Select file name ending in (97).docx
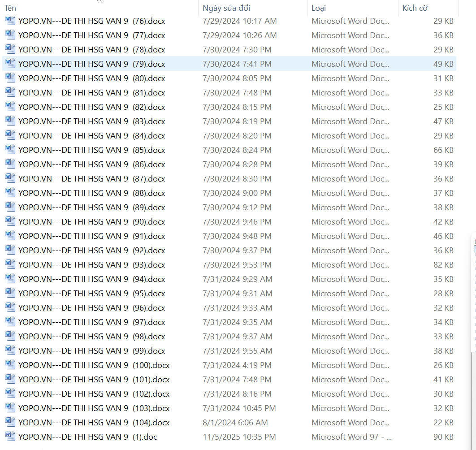This screenshot has height=450, width=476. coord(91,322)
